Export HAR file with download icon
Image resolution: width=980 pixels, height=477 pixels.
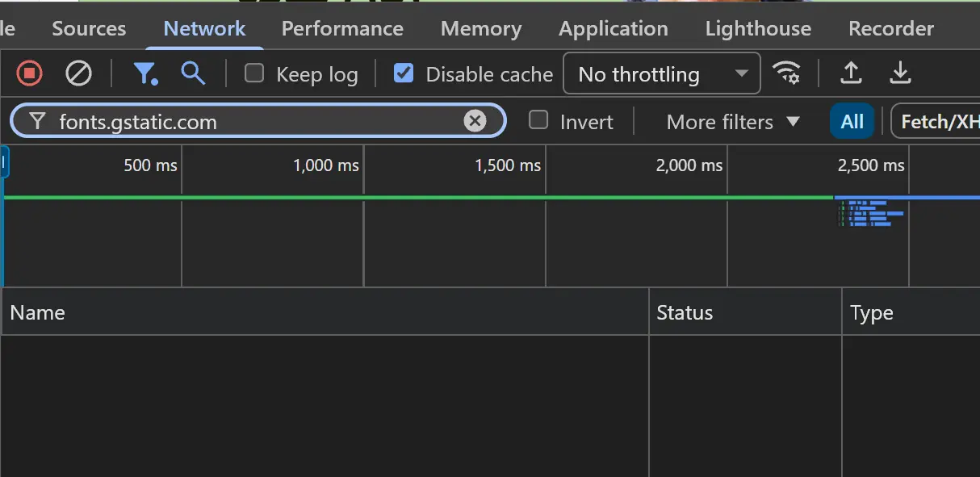click(x=900, y=73)
